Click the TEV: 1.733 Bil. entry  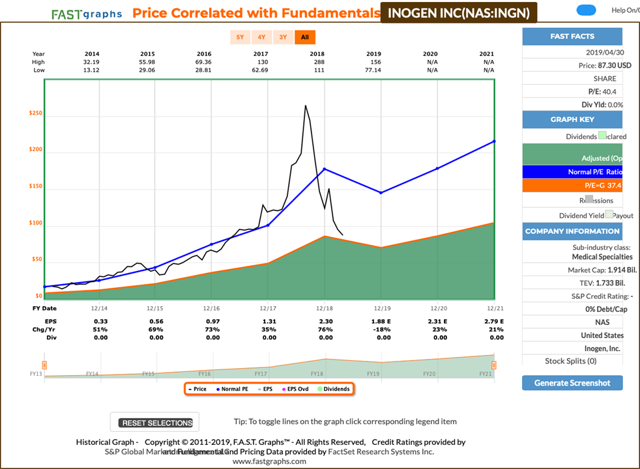point(602,283)
